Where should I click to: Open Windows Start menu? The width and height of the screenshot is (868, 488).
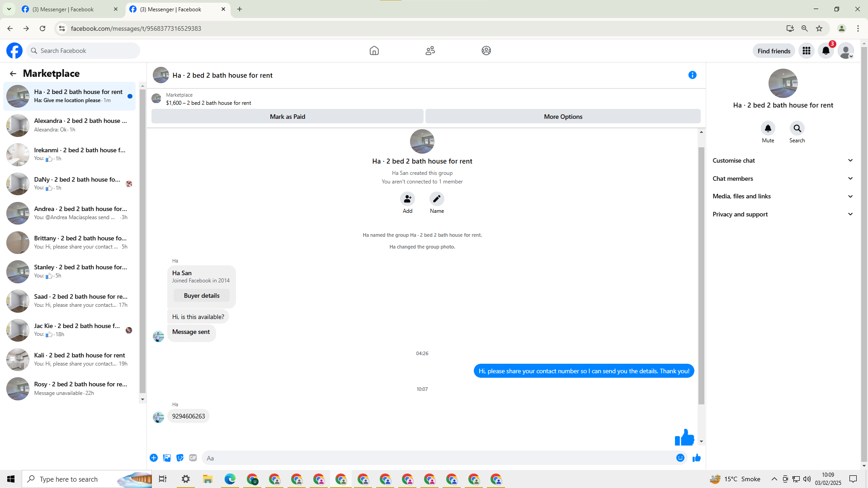tap(11, 479)
